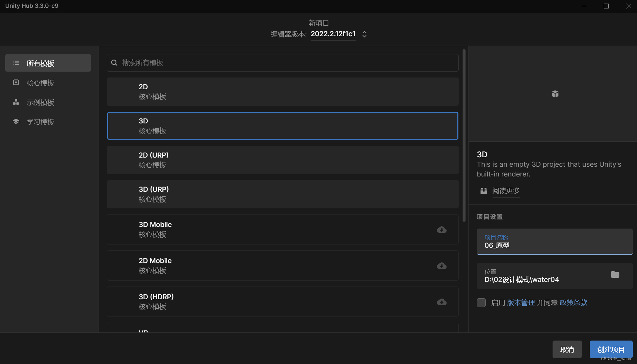Pick the 3D Mobile template row
This screenshot has height=364, width=637.
pyautogui.click(x=283, y=229)
